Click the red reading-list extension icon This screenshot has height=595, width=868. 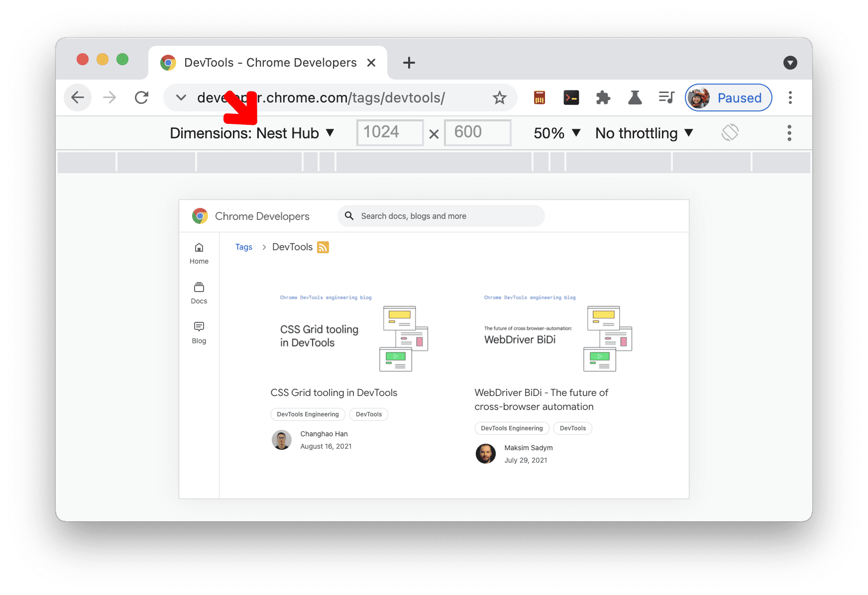539,98
